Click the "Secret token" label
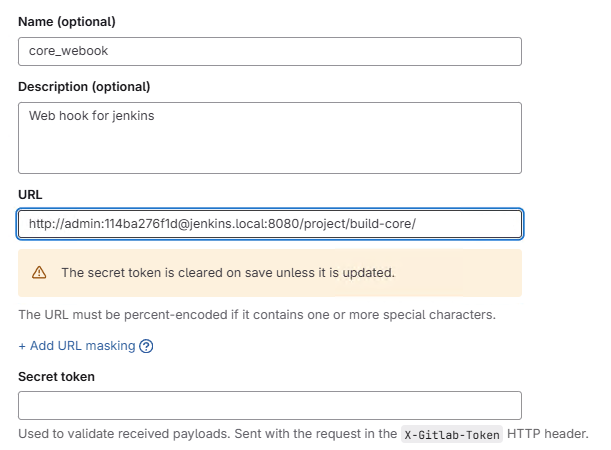Screen dimensions: 611x450 pyautogui.click(x=57, y=376)
